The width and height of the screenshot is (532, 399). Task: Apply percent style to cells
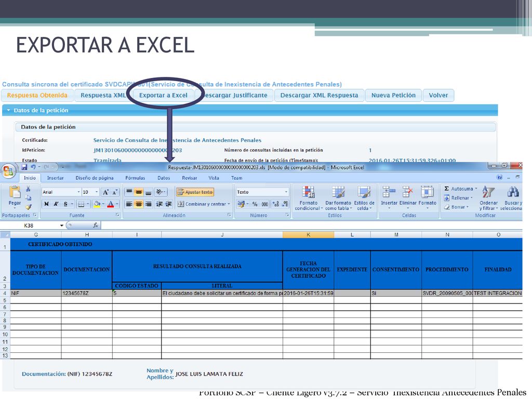click(x=255, y=204)
